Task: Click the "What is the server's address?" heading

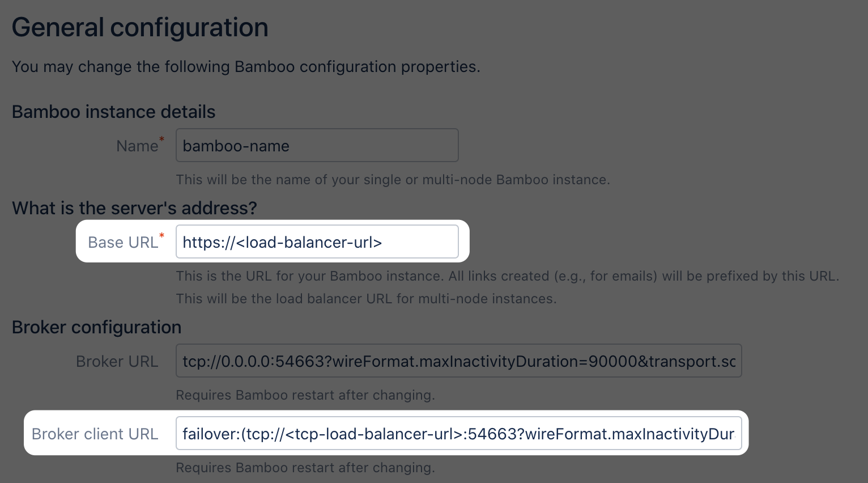Action: click(x=134, y=208)
